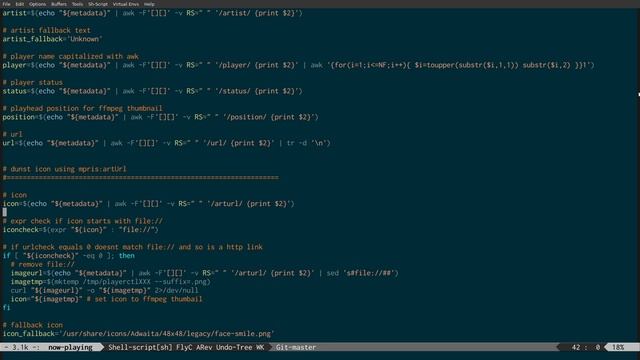
Task: Click the artist=$(echo line at top
Action: tap(152, 13)
